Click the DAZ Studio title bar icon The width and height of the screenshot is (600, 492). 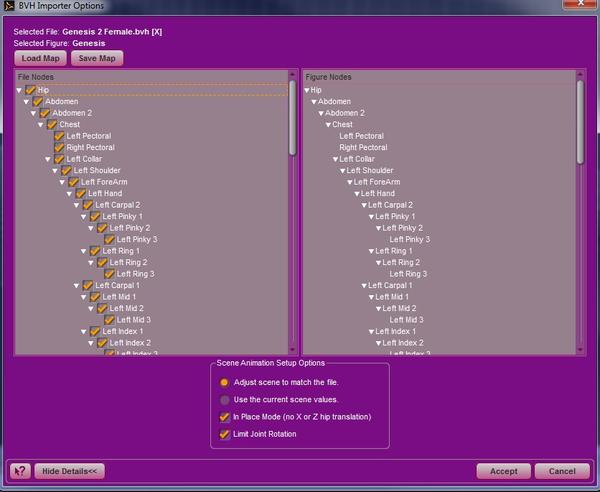9,6
